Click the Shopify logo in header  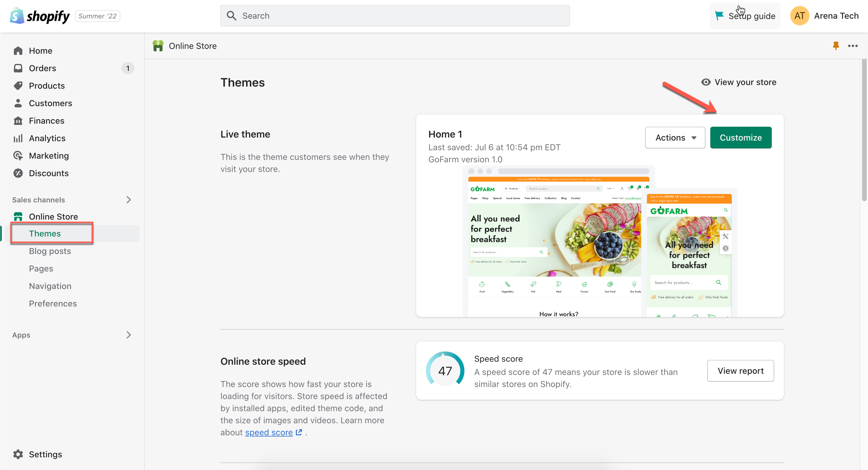coord(40,16)
